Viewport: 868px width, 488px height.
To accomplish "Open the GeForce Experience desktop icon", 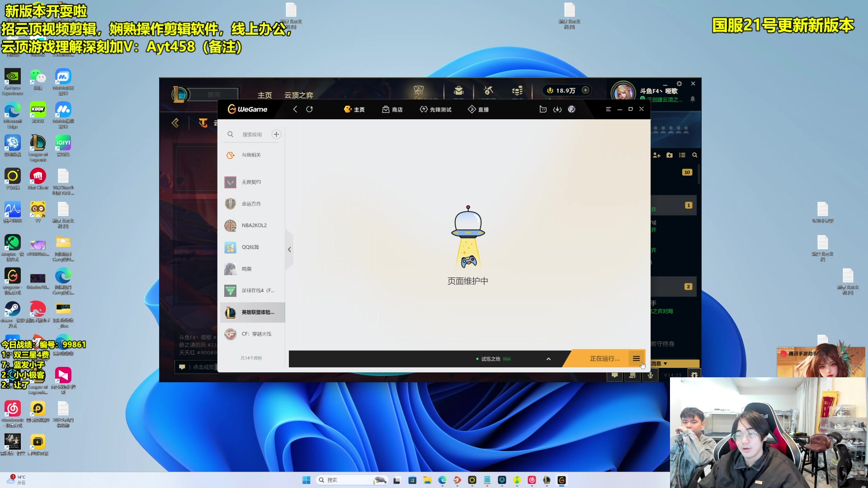I will pos(13,82).
